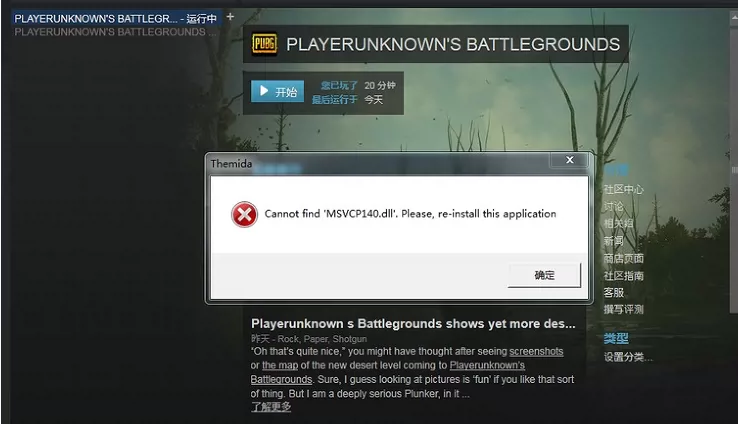Click the '20 分钟' playtime text
Viewport: 738px width, 424px height.
click(379, 86)
